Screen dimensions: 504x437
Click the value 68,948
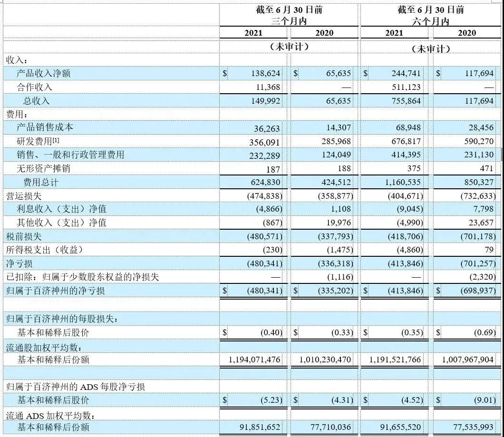(408, 127)
